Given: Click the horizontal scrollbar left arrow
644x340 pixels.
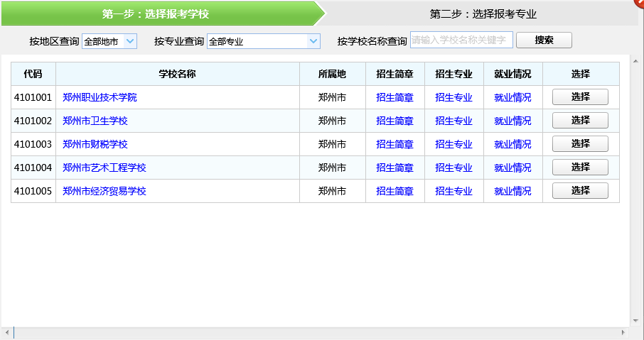Looking at the screenshot, I should (x=7, y=333).
